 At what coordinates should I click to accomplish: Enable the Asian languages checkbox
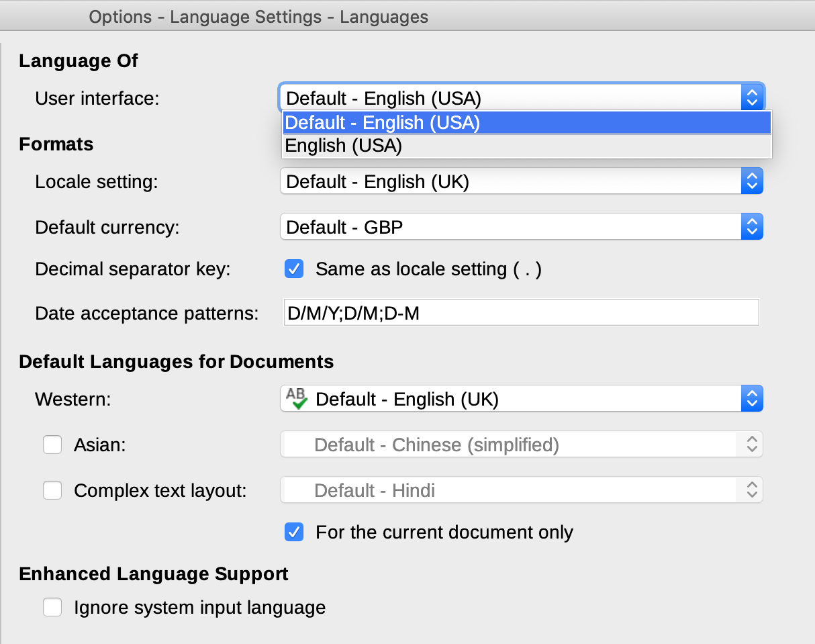52,445
